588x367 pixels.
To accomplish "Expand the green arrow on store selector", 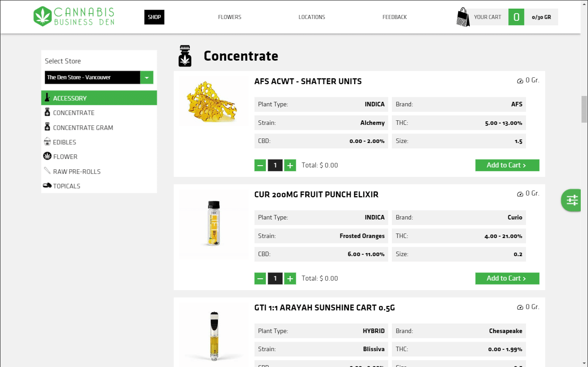I will [147, 77].
